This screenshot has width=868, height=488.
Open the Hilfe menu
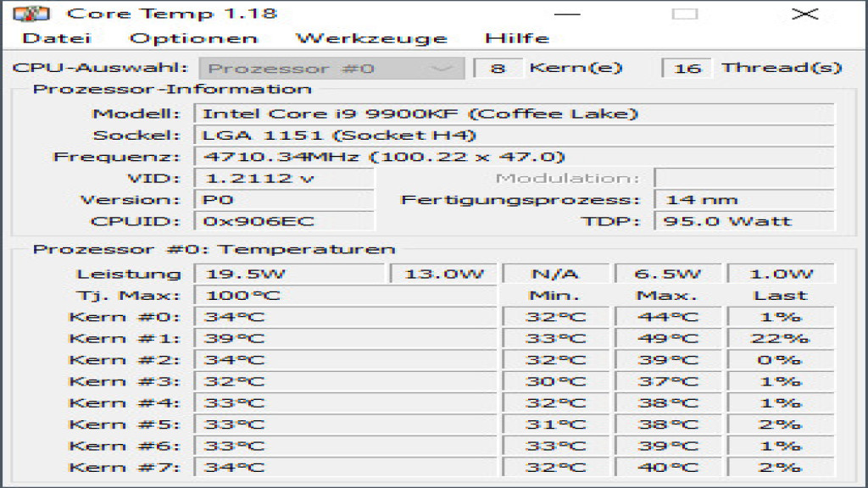[x=518, y=37]
